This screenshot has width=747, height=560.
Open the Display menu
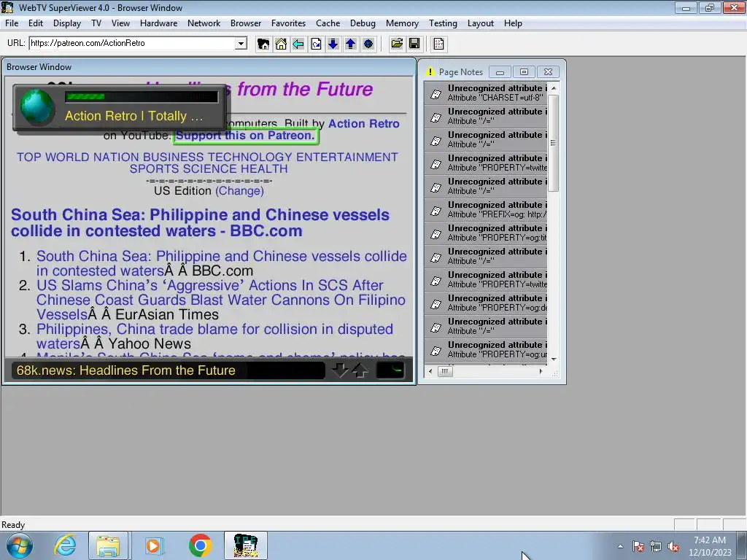66,23
